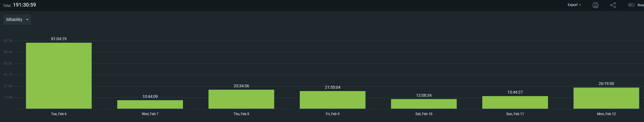Click the 83.3h y-axis label
The height and width of the screenshot is (122, 644).
(8, 41)
